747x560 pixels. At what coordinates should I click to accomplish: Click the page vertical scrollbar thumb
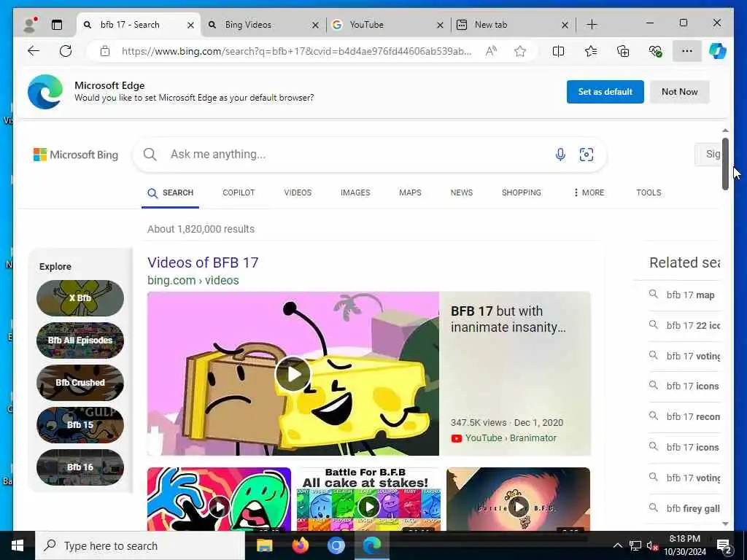[725, 164]
